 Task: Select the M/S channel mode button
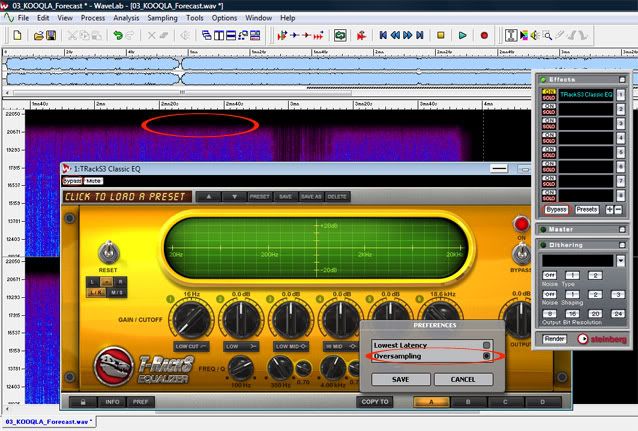(x=117, y=292)
